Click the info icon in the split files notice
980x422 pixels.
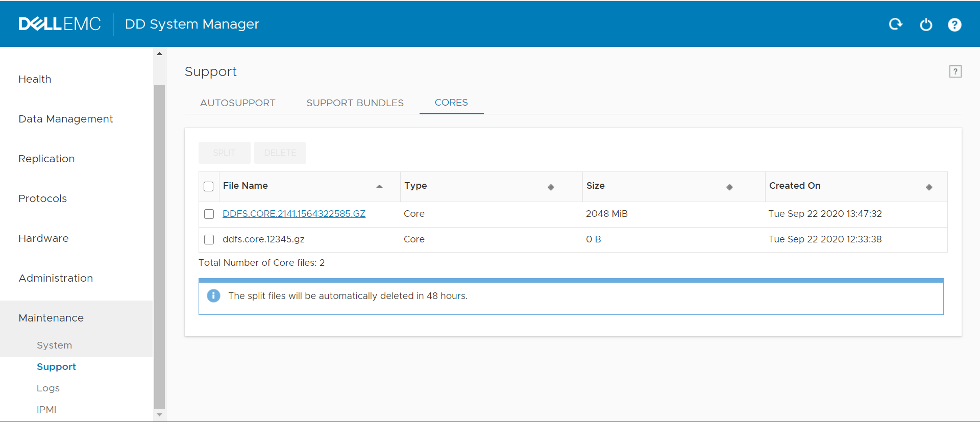coord(213,296)
